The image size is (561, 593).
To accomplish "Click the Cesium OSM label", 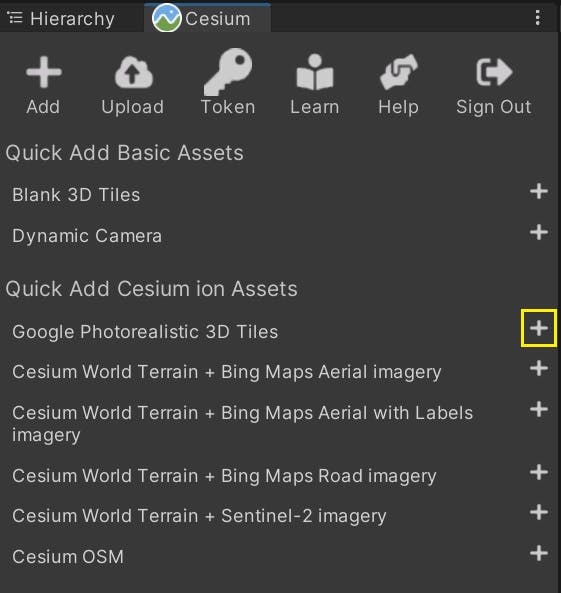I will (68, 557).
